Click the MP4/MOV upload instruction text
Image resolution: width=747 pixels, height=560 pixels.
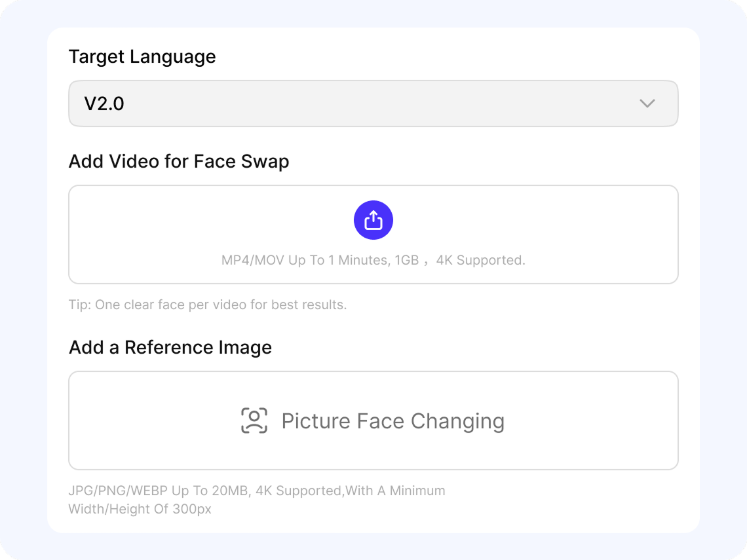pos(373,260)
